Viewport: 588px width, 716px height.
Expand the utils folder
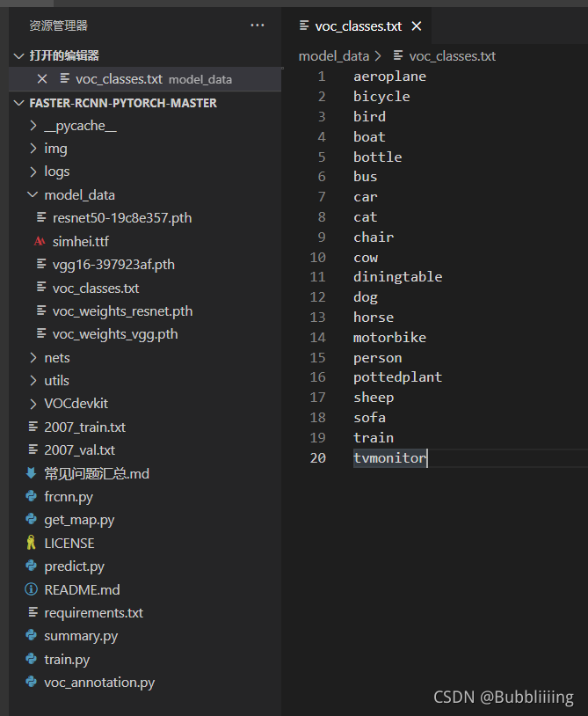coord(33,380)
